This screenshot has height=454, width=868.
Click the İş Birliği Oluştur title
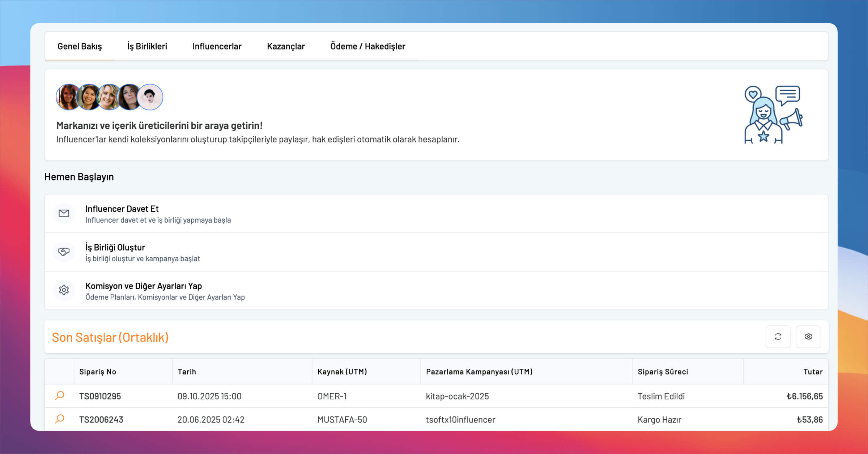(x=115, y=248)
